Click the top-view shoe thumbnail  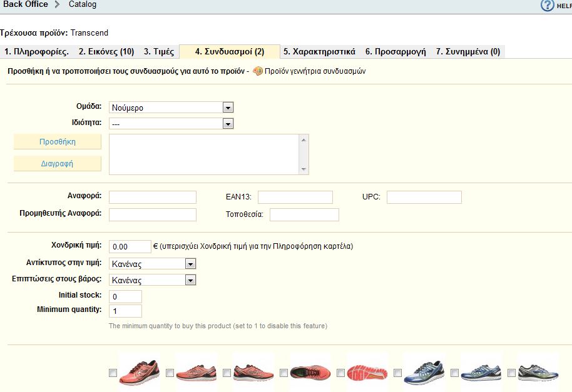pyautogui.click(x=310, y=372)
